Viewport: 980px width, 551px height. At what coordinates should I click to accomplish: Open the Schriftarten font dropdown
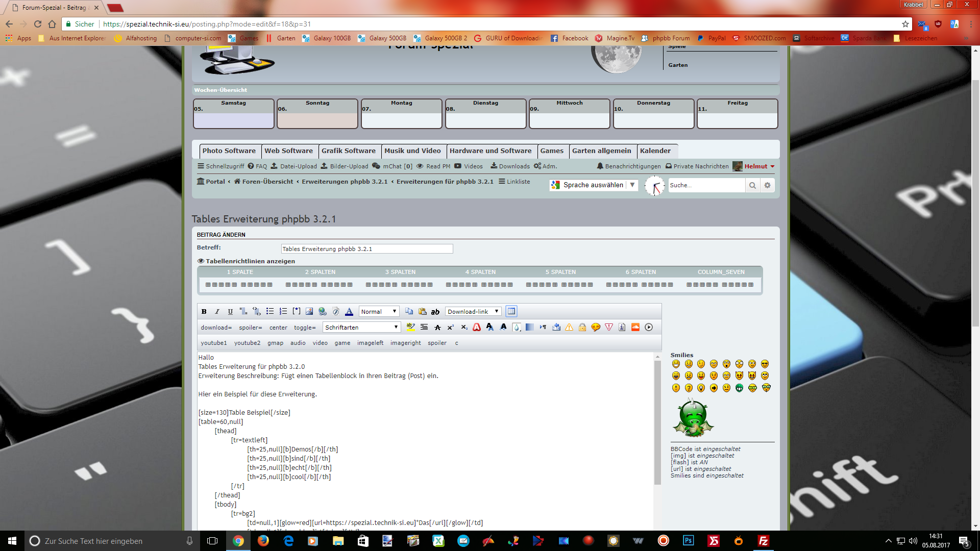pos(361,328)
